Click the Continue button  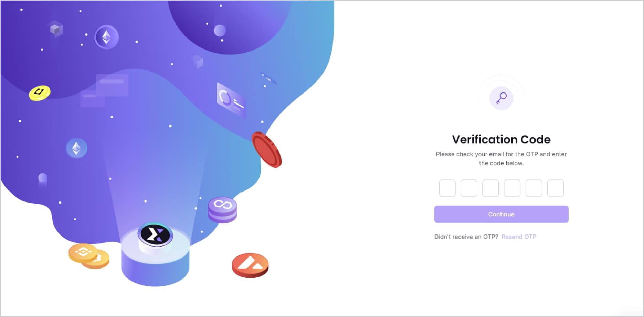(501, 214)
